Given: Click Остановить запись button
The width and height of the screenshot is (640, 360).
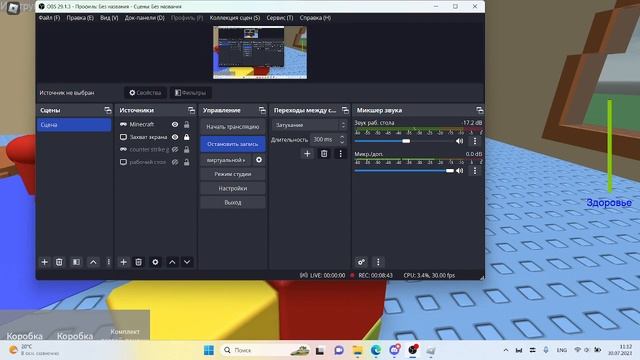Looking at the screenshot, I should (233, 144).
